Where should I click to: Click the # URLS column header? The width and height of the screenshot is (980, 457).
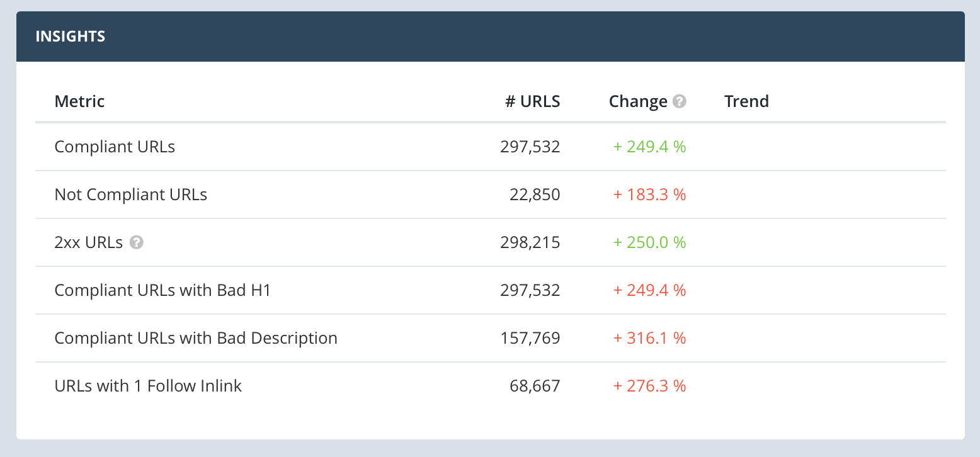[x=532, y=101]
